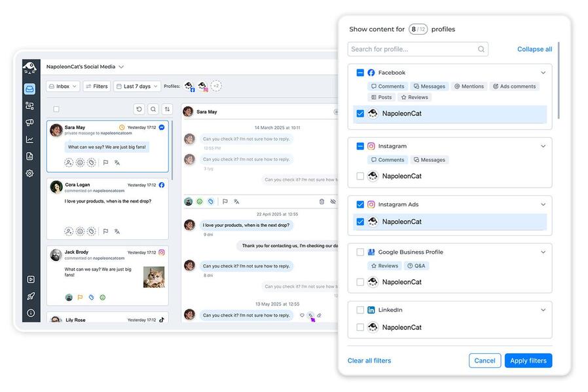The height and width of the screenshot is (392, 588).
Task: Collapse the Instagram Ads section chevron
Action: click(x=543, y=205)
